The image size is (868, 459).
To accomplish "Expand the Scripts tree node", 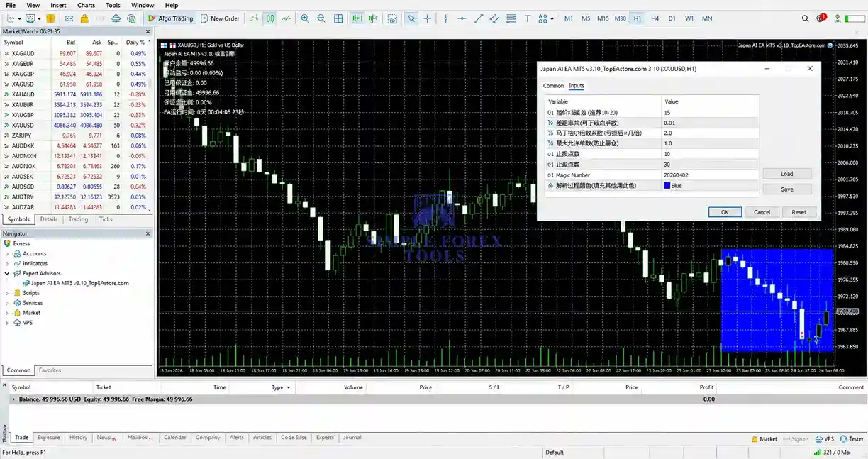I will click(8, 293).
